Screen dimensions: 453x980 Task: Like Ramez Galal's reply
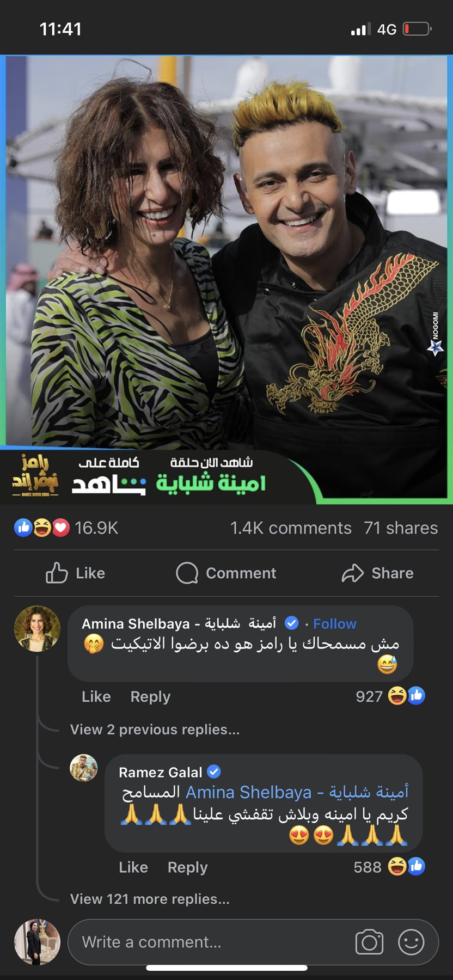tap(133, 867)
